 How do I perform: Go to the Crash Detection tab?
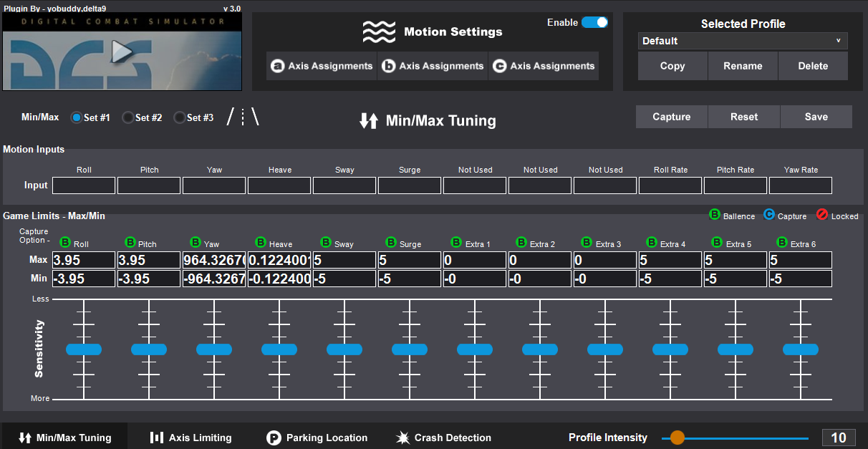443,438
